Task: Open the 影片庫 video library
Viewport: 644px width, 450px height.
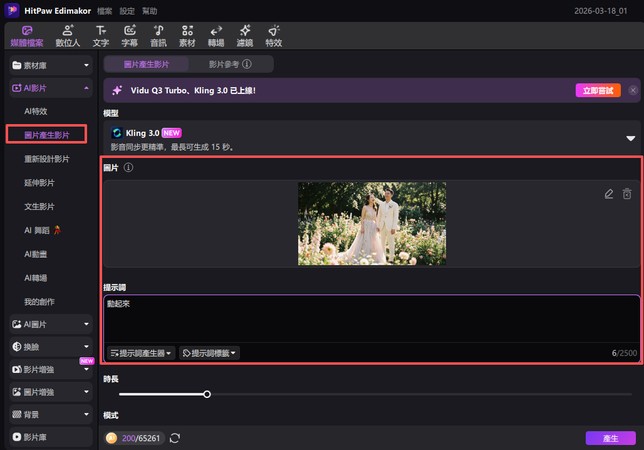Action: point(51,437)
